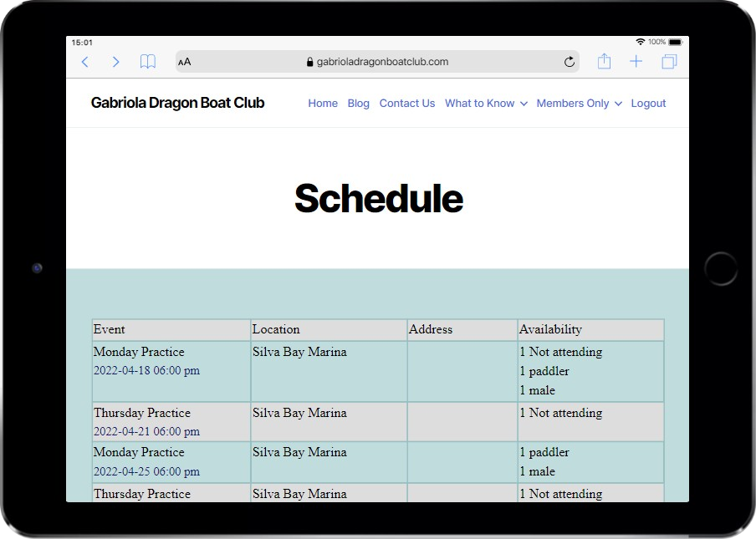Tap the battery status icon

[676, 42]
